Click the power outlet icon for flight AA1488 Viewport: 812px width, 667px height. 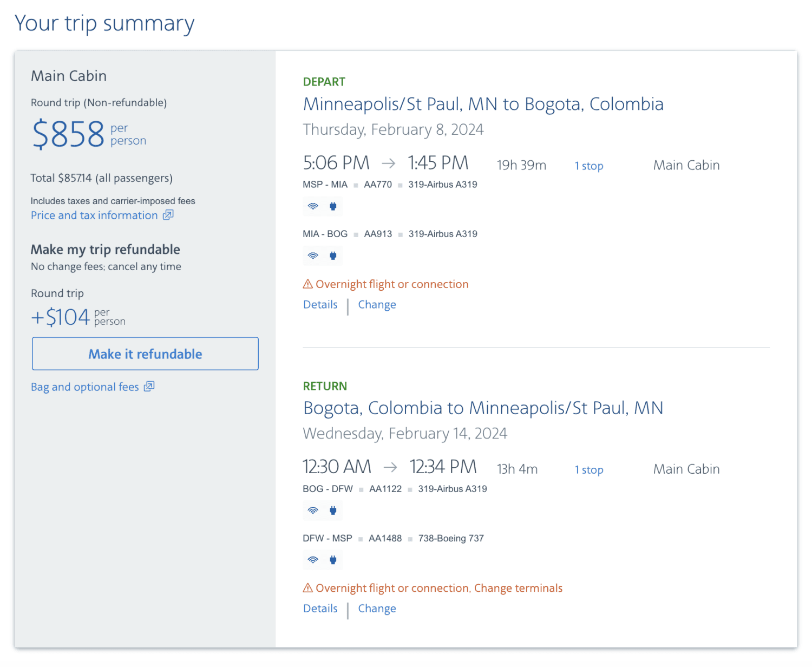(332, 560)
